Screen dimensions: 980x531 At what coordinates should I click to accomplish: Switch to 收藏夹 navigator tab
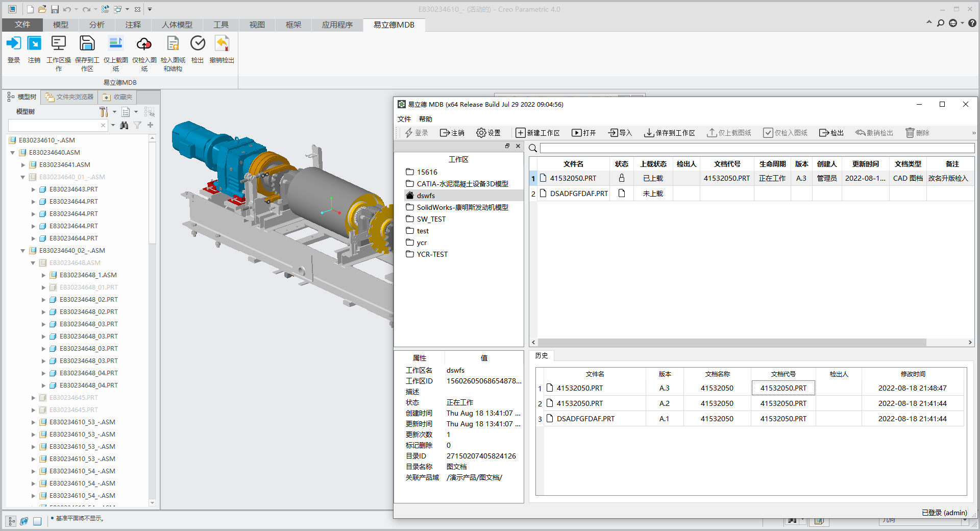pos(117,97)
